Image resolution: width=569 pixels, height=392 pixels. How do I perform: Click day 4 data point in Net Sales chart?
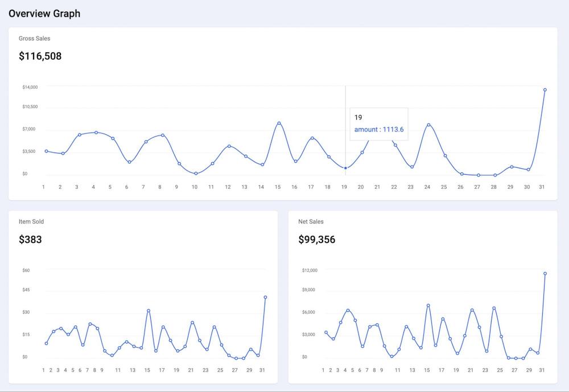point(348,311)
